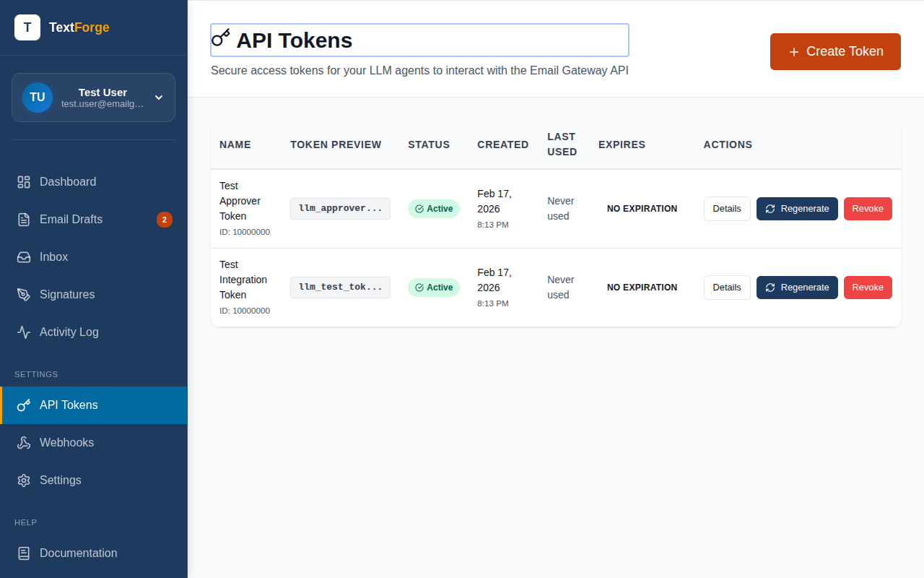Click the Webhooks icon in sidebar

24,443
